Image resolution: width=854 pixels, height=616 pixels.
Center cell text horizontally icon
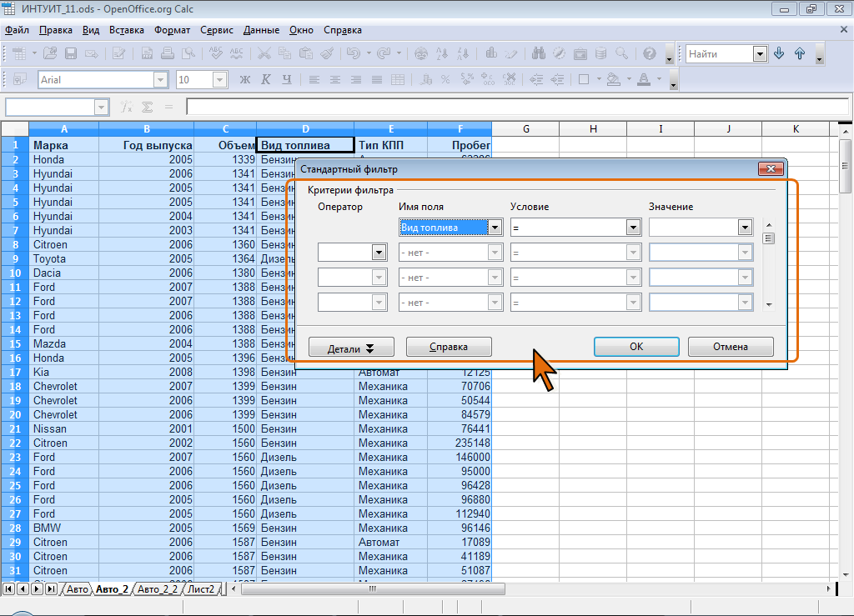point(335,79)
